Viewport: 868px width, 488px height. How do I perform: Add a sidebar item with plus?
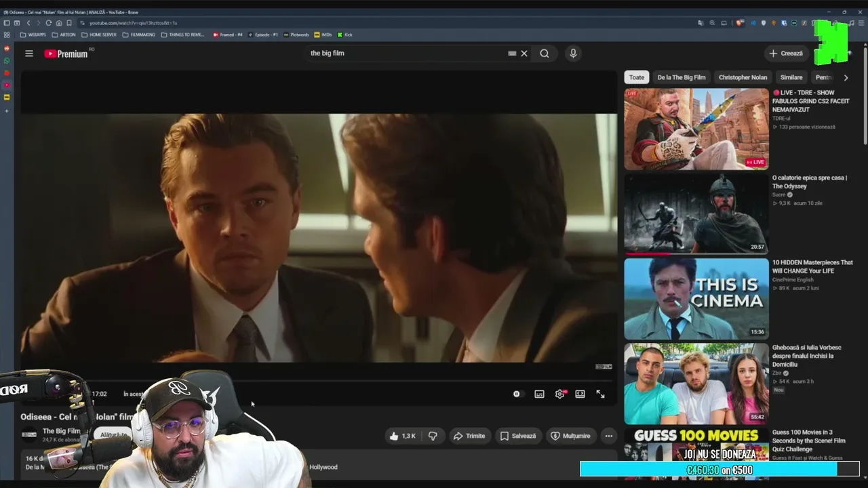tap(7, 110)
